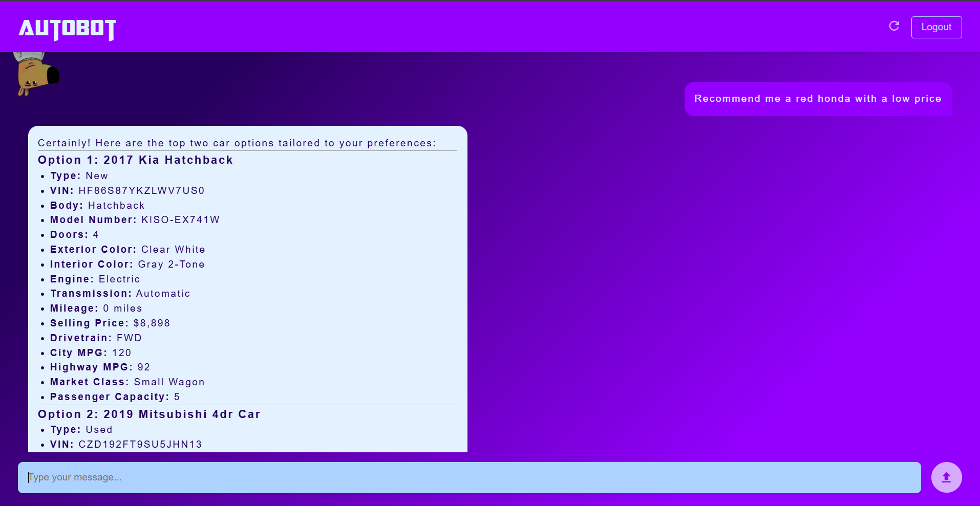Click 'Interior Color: Gray 2-Tone' line
Screen dimensions: 980x506
(x=127, y=265)
